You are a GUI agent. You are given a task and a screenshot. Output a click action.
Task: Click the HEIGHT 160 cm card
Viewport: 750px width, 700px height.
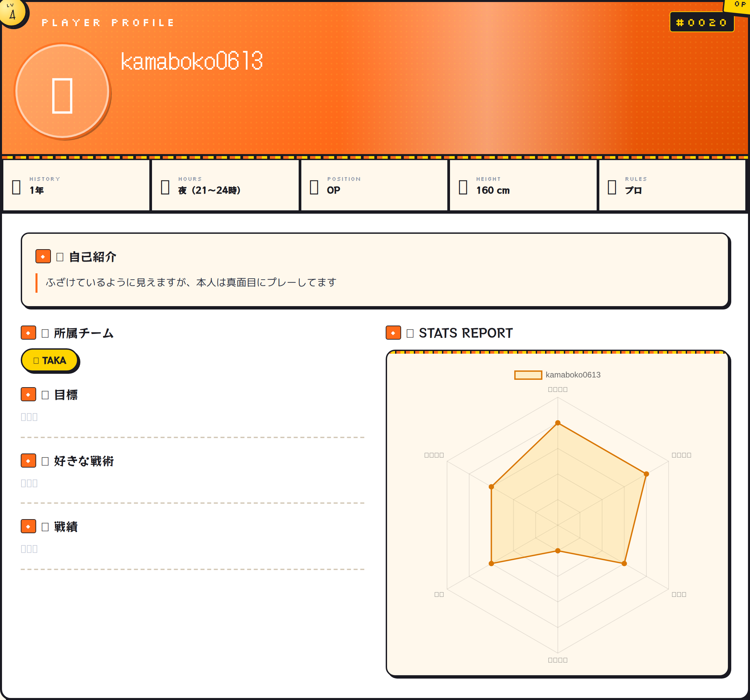pyautogui.click(x=523, y=185)
